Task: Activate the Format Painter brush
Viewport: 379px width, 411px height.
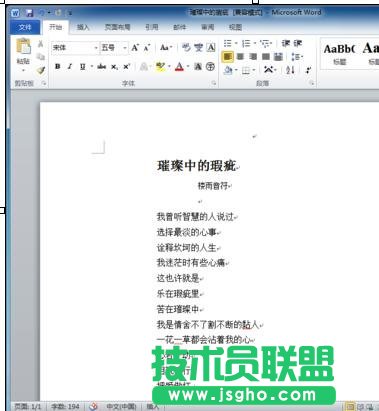Action: coord(41,70)
